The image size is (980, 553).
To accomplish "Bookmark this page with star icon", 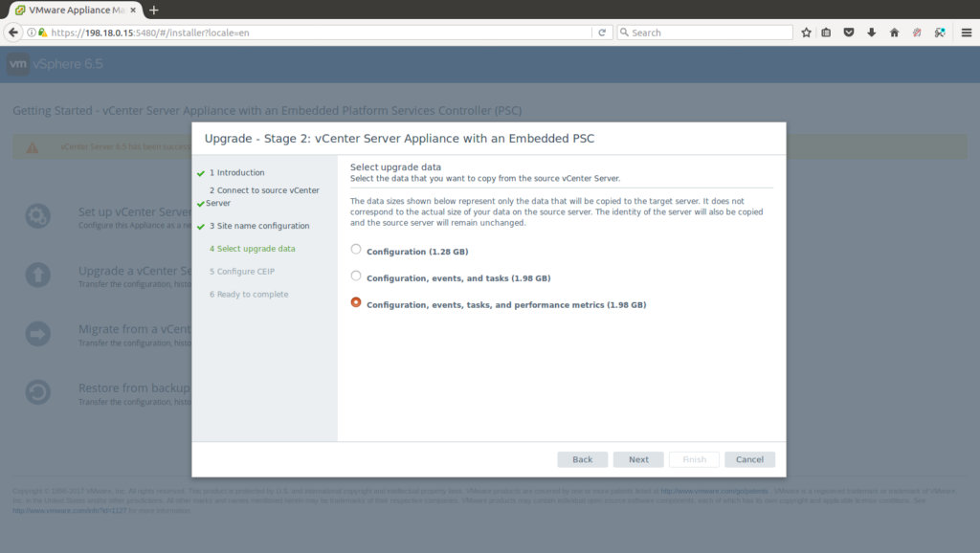I will pos(806,33).
